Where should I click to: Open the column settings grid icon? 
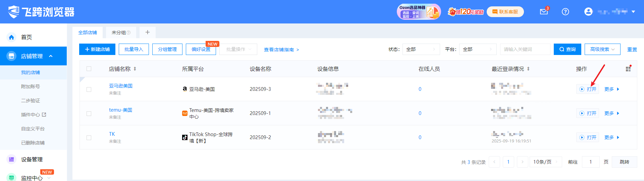[628, 69]
